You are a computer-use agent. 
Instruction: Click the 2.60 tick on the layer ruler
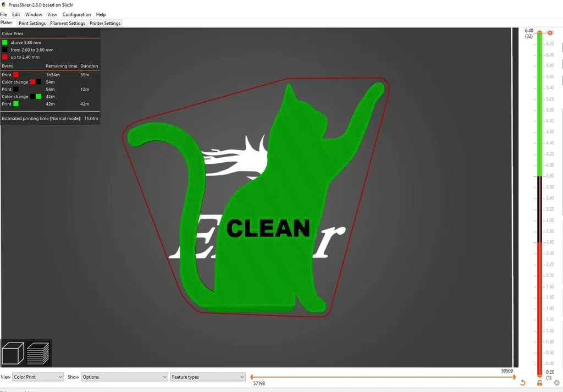tap(550, 242)
